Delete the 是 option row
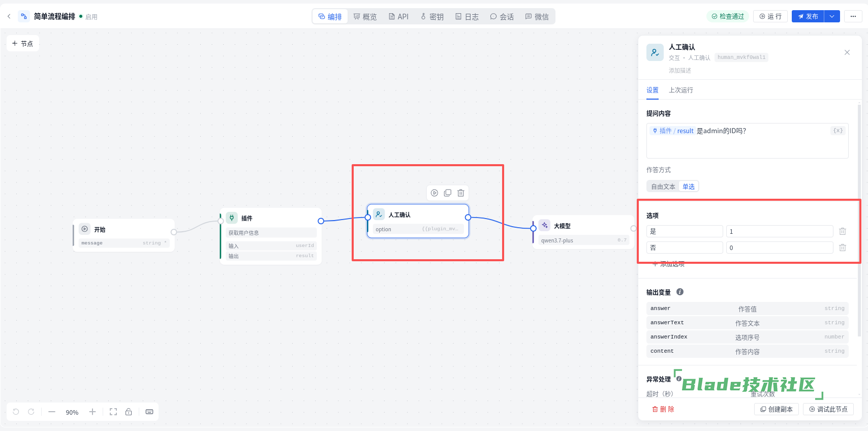The height and width of the screenshot is (431, 868). (843, 231)
